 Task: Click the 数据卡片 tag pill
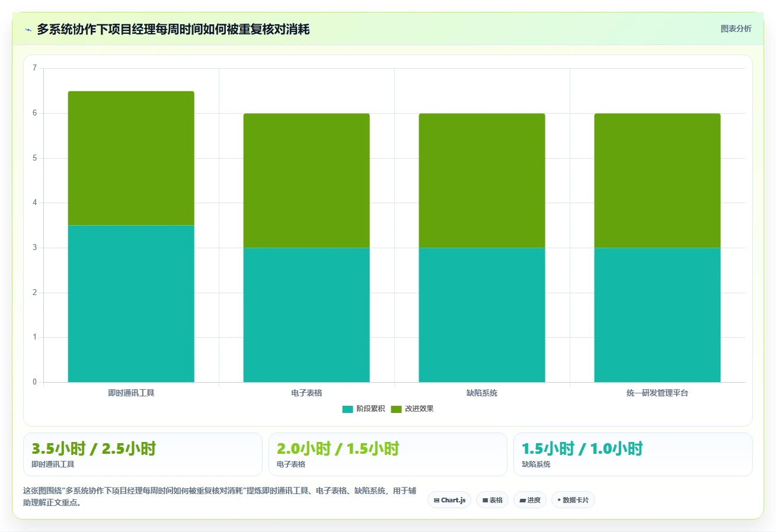coord(573,500)
